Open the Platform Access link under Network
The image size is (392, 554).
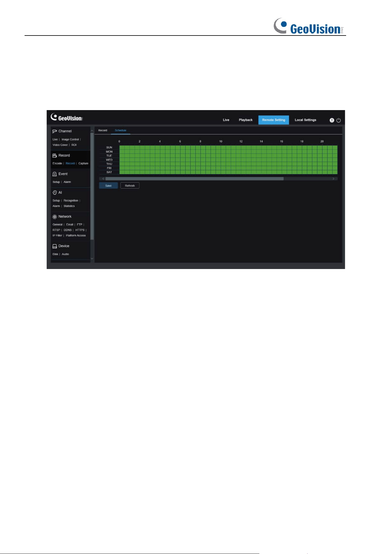[76, 236]
